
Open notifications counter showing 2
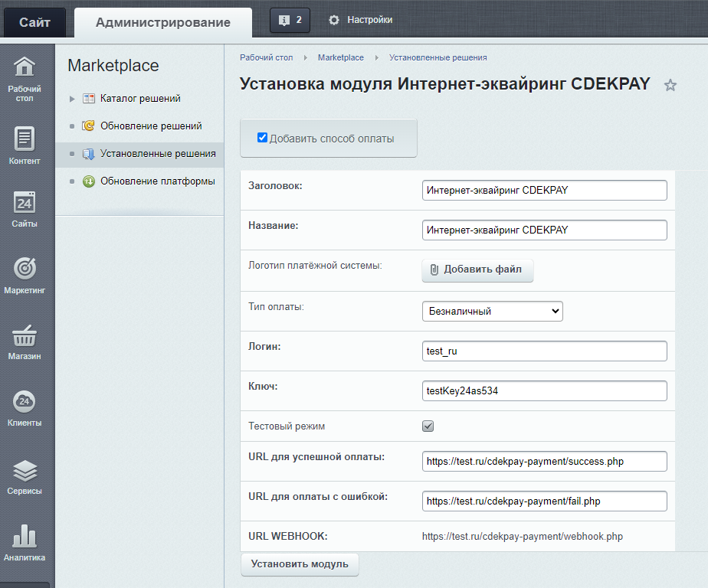click(290, 21)
